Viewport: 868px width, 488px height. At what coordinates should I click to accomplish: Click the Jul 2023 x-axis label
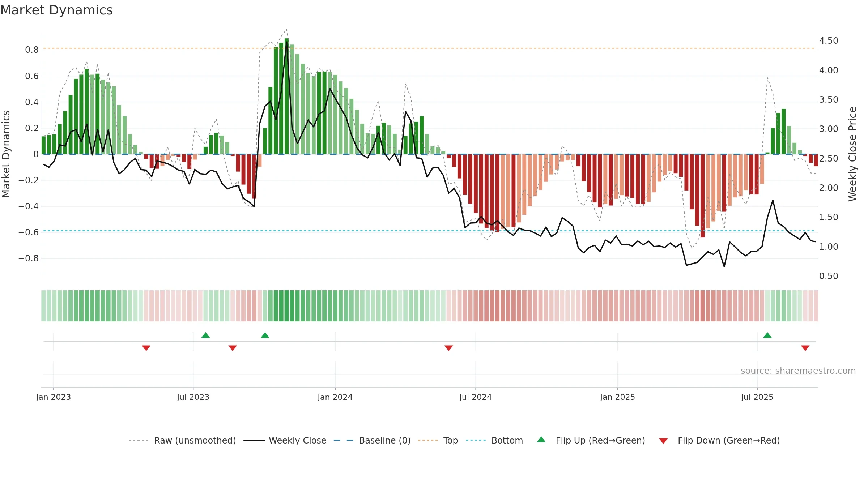(193, 397)
